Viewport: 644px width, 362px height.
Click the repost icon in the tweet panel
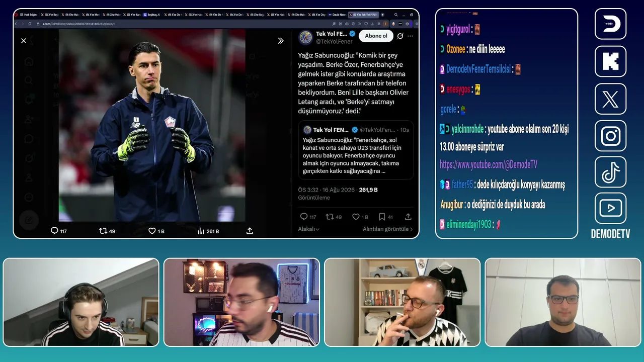coord(330,217)
